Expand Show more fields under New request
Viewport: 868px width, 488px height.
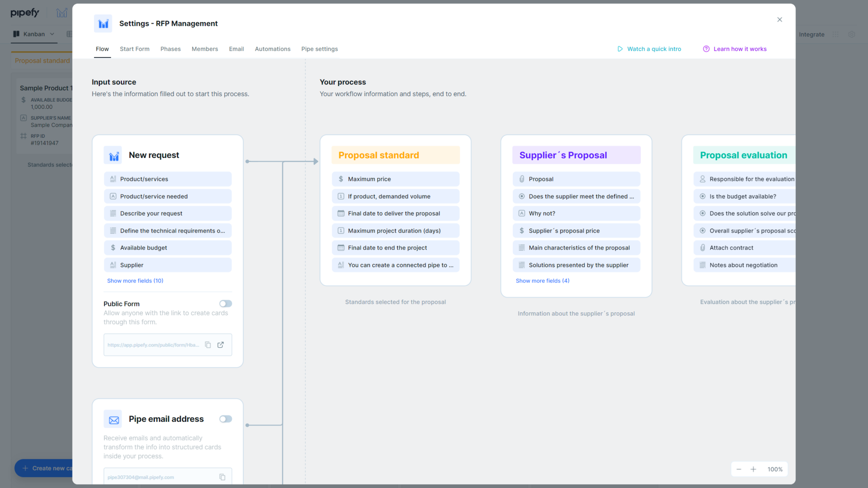pos(135,280)
